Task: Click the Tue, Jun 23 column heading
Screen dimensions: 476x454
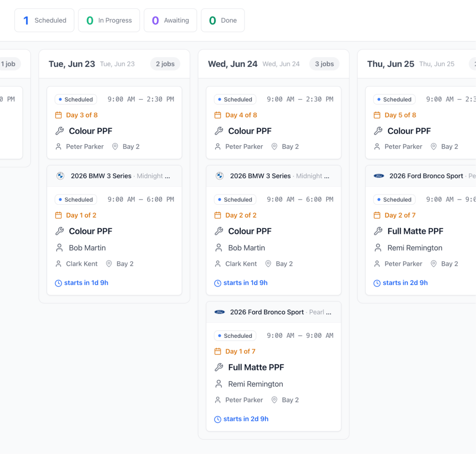Action: pos(72,64)
